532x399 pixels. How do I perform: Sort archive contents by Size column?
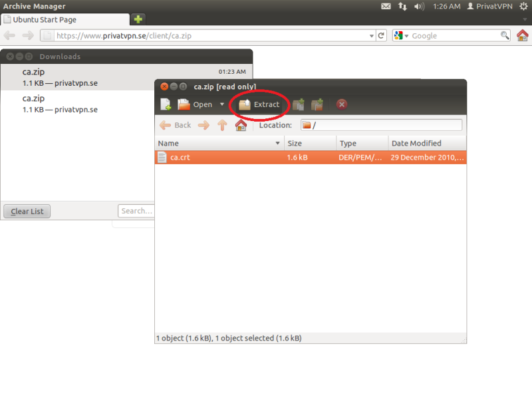pos(309,143)
